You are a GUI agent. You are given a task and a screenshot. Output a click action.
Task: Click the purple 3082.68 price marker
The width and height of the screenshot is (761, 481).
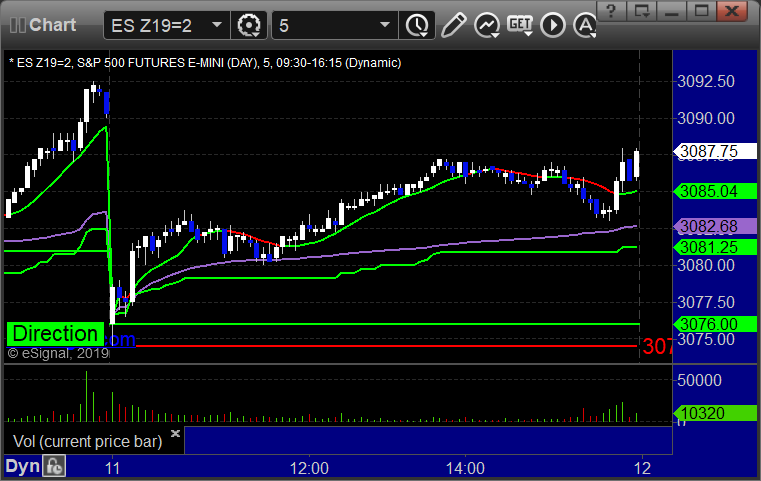coord(714,226)
